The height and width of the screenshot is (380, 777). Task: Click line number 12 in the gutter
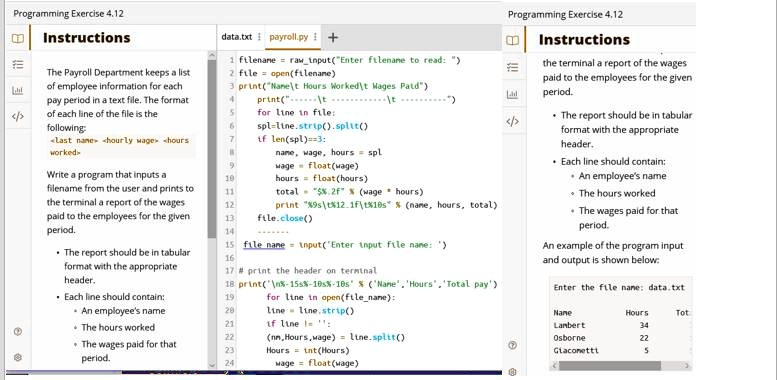pos(229,205)
